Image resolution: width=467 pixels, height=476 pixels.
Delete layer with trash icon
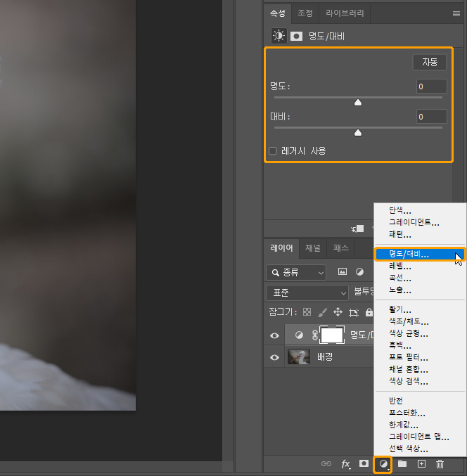tap(440, 464)
